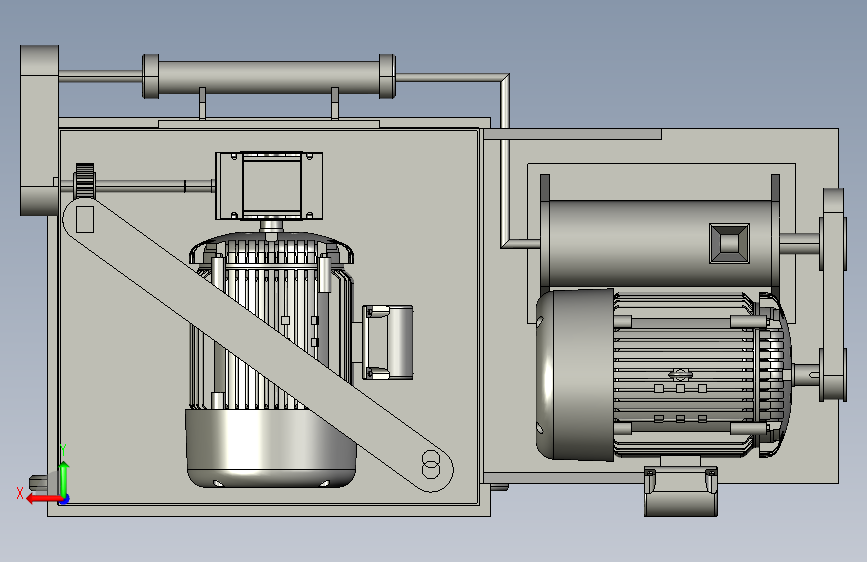Select the horizontal motor's rounded fan cover

[575, 374]
